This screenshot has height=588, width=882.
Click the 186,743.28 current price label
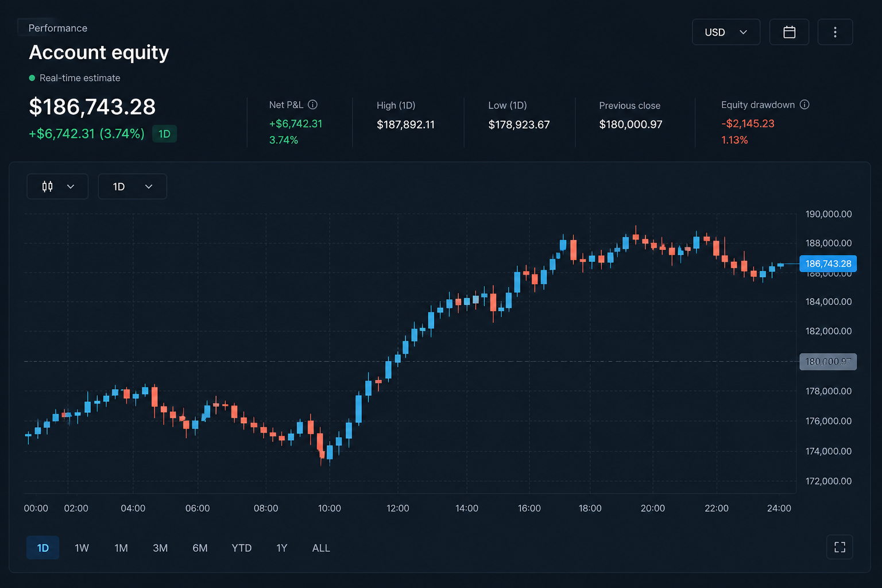828,264
